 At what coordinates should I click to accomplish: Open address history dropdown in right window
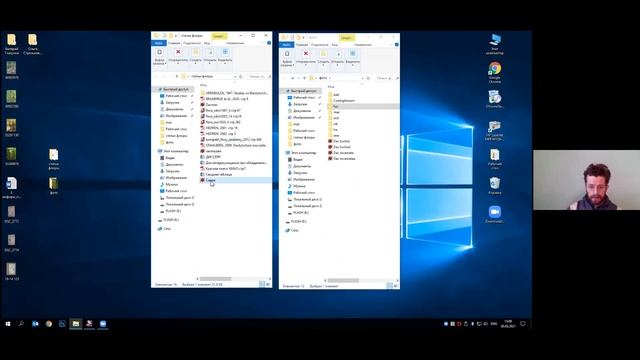coord(362,78)
